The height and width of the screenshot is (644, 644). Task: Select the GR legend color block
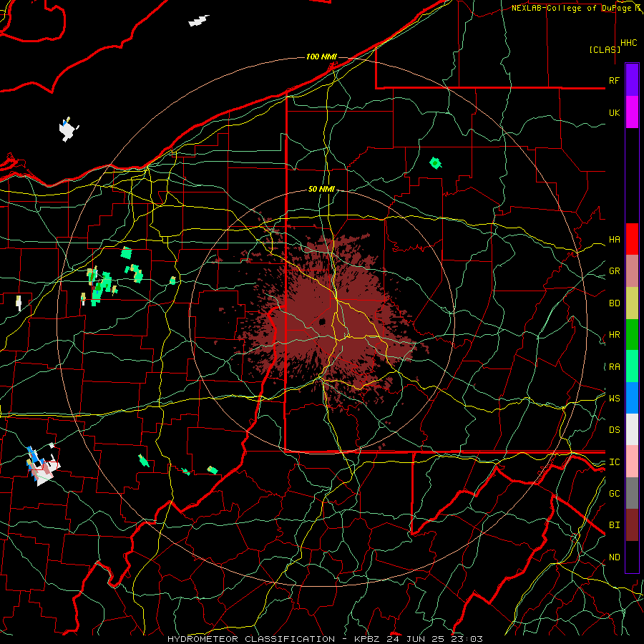click(632, 271)
